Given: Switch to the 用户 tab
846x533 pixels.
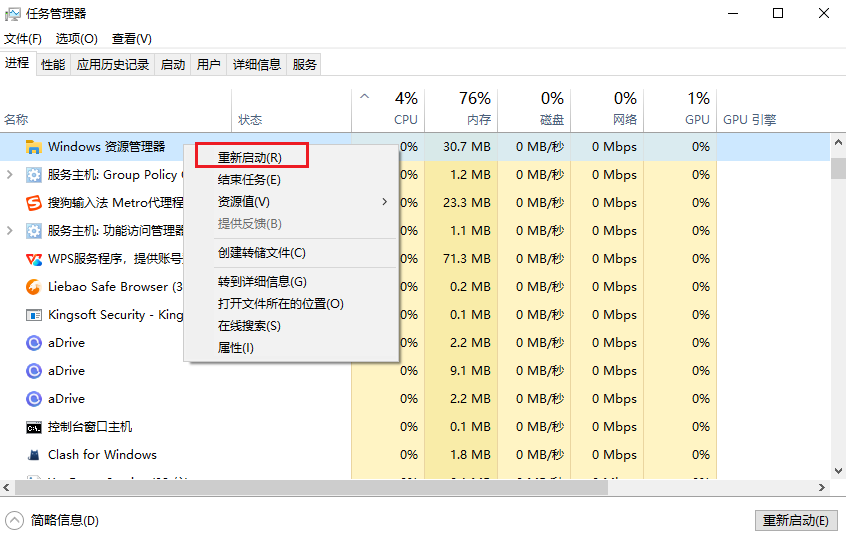Looking at the screenshot, I should click(208, 65).
